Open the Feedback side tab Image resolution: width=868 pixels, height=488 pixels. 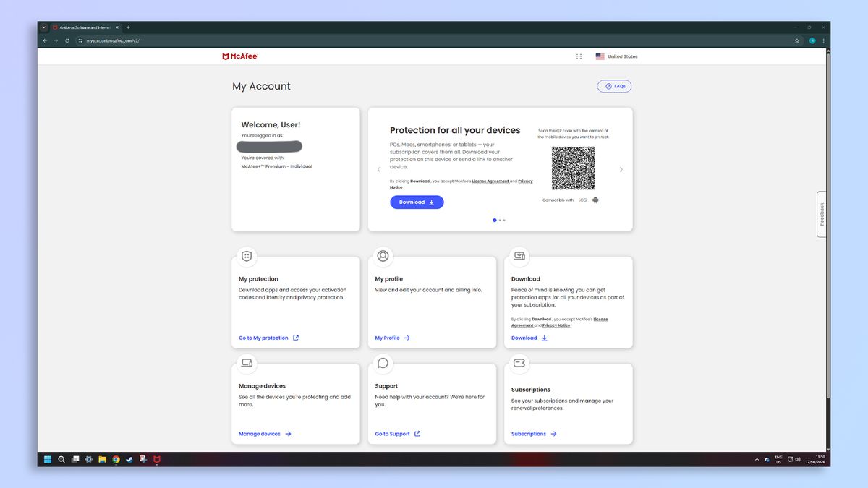pos(822,214)
